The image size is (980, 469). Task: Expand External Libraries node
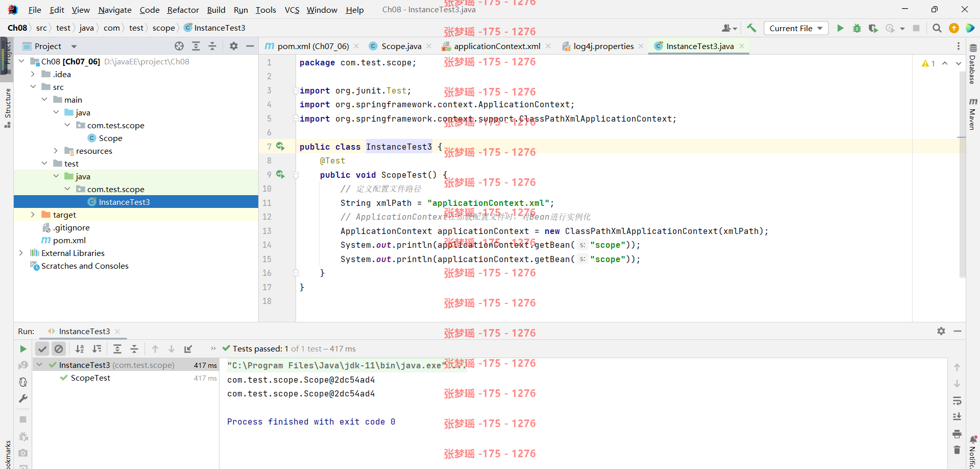point(21,253)
